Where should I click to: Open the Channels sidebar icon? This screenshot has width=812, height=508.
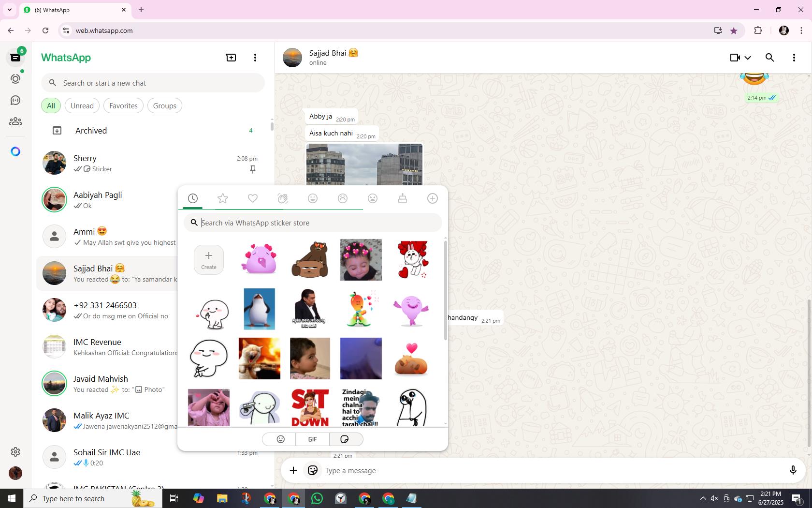[x=15, y=100]
